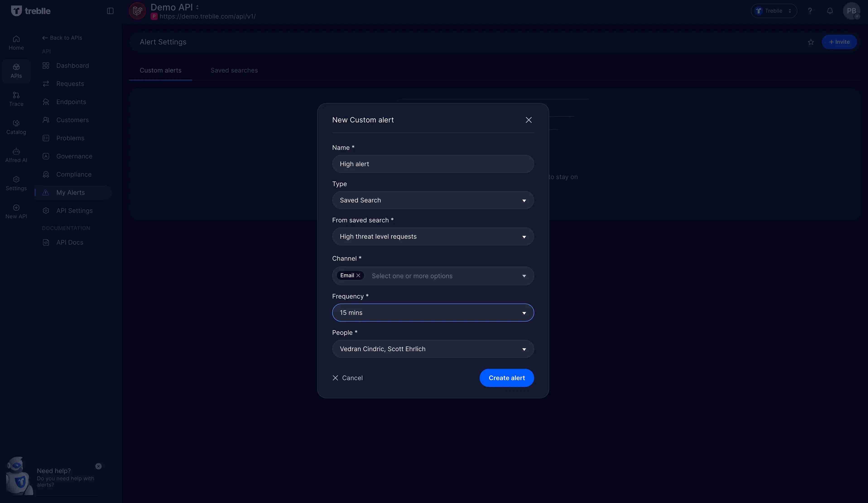The image size is (868, 503).
Task: Star the Alert Settings page as favorite
Action: point(811,42)
